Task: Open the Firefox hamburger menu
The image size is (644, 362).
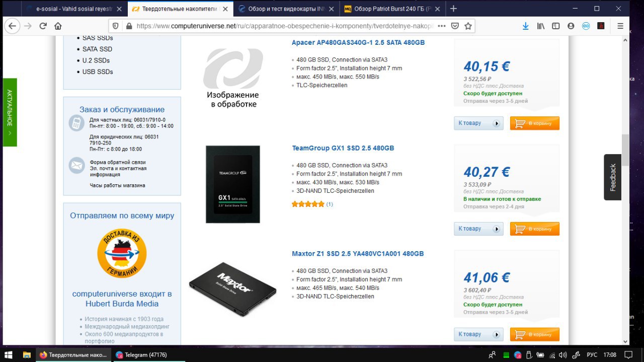Action: (x=620, y=26)
